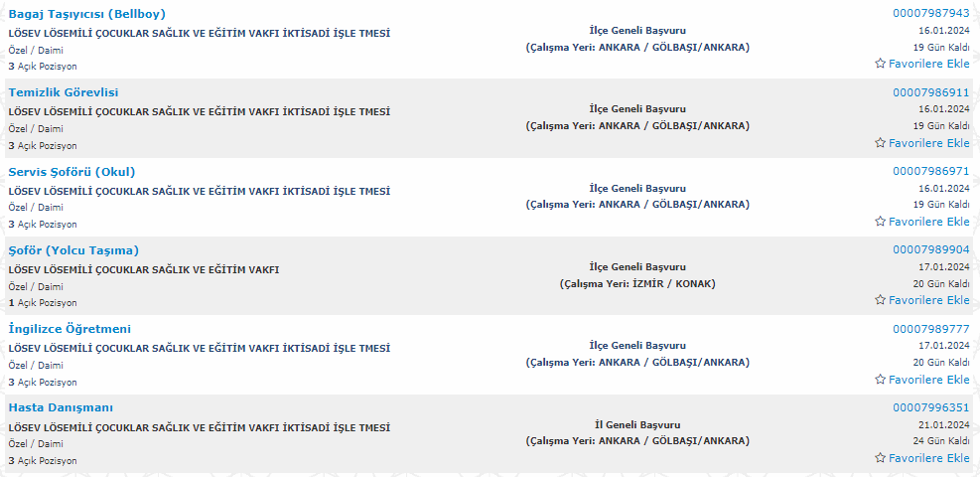Click job number 00007996351

click(x=930, y=407)
